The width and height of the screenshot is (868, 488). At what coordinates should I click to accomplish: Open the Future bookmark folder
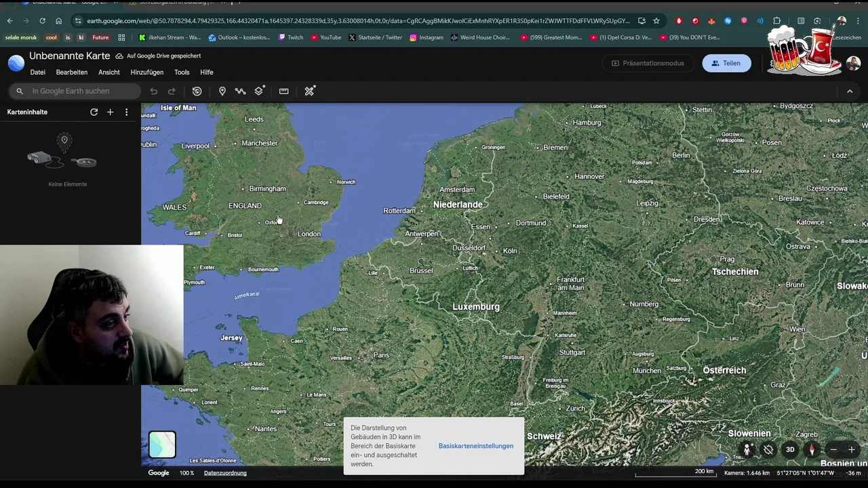pyautogui.click(x=100, y=37)
